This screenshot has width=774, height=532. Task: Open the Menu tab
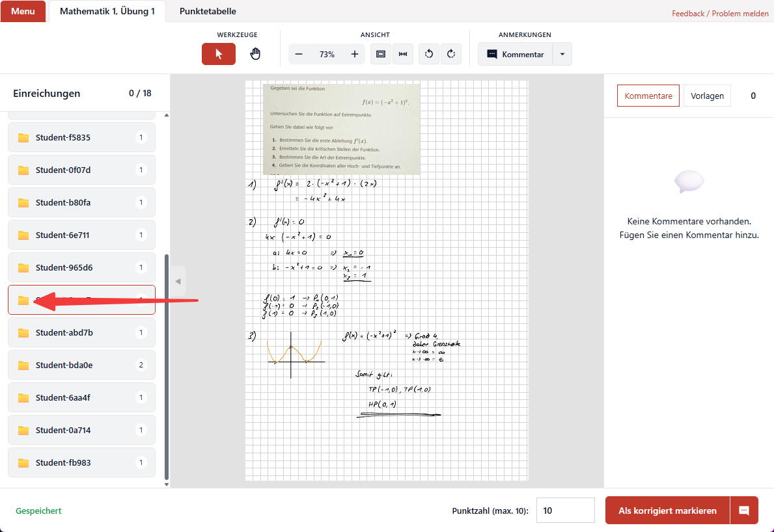pos(23,11)
